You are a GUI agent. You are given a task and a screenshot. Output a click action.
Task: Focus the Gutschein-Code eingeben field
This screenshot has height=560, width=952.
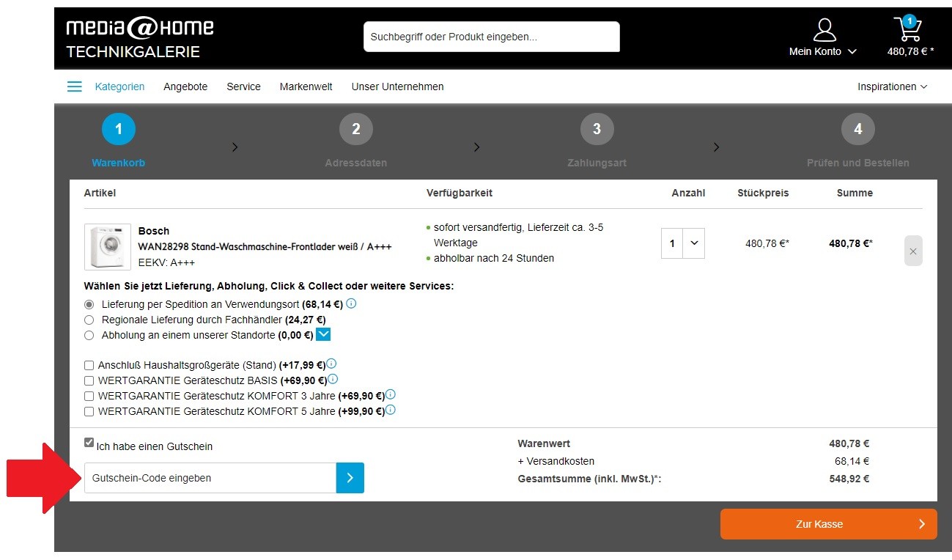pyautogui.click(x=210, y=478)
